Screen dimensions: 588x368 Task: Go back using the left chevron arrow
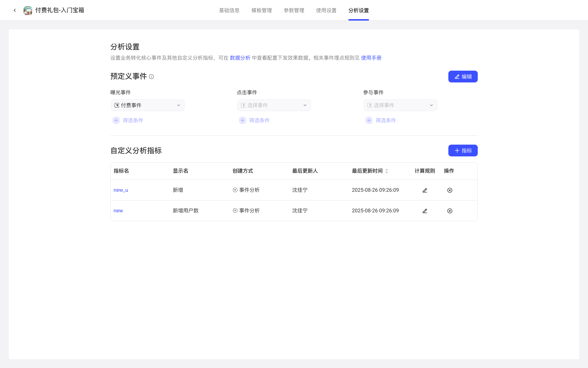15,10
